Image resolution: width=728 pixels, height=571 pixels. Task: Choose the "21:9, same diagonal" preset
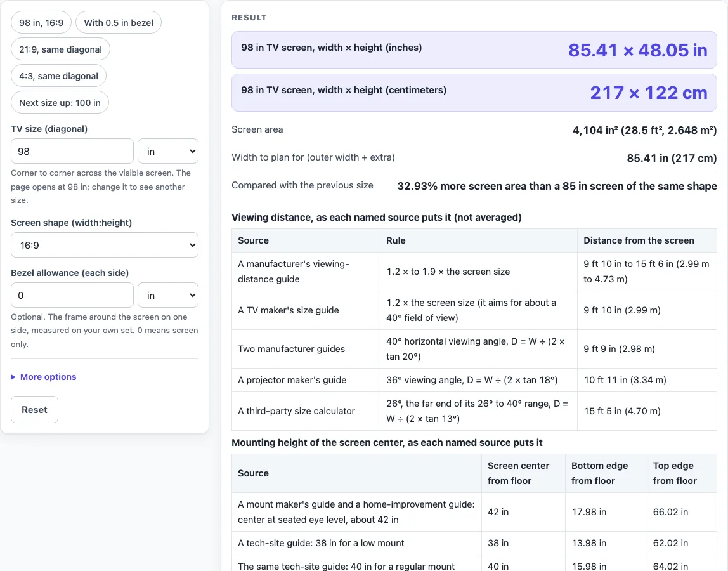click(60, 49)
